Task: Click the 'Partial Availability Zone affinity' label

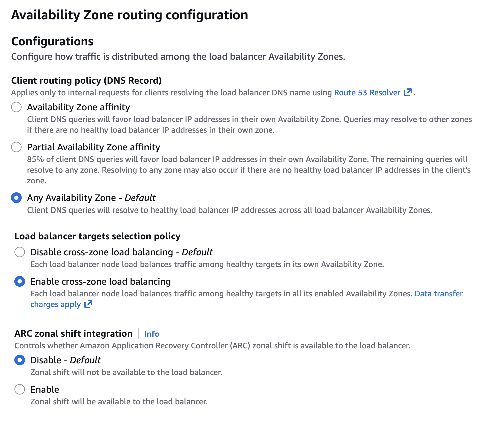Action: point(93,147)
